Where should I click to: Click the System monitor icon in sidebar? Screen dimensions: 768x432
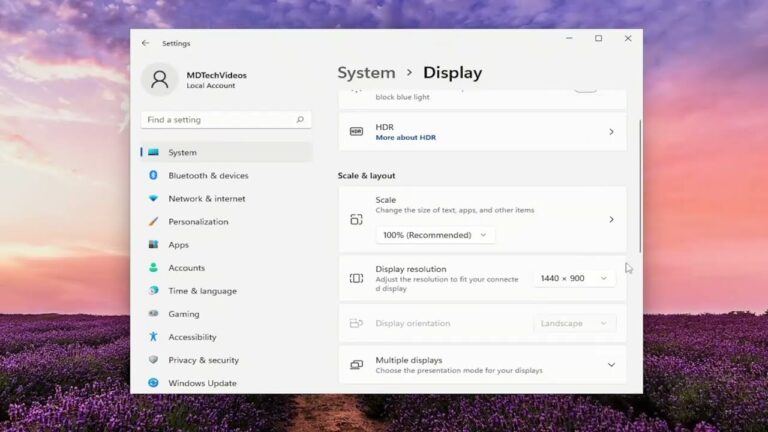pyautogui.click(x=153, y=152)
